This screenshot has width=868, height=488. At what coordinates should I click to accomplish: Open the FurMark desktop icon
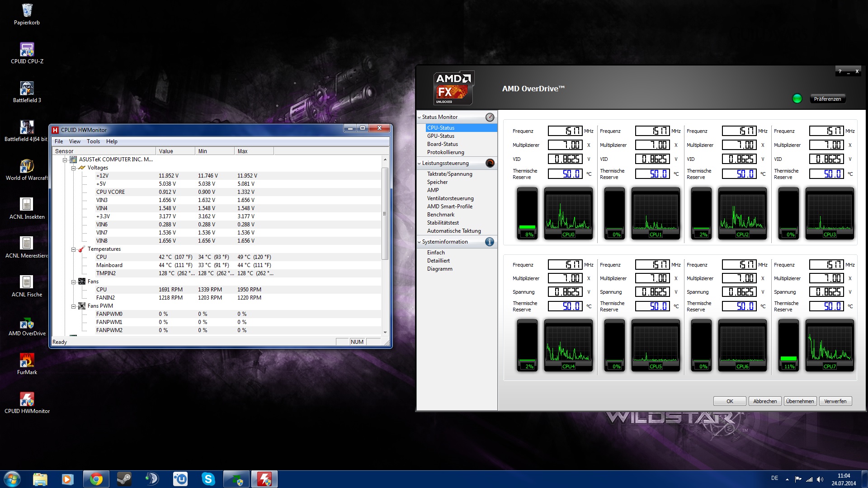coord(27,361)
